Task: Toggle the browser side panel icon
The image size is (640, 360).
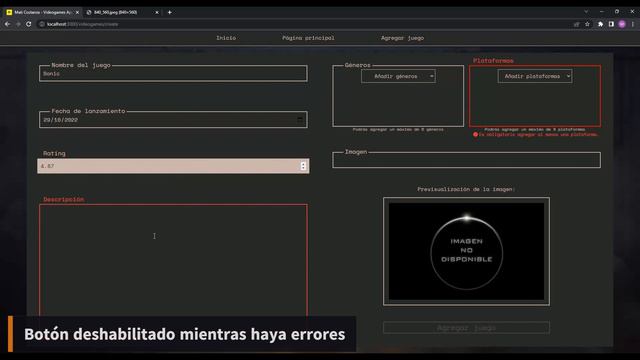Action: (x=611, y=24)
